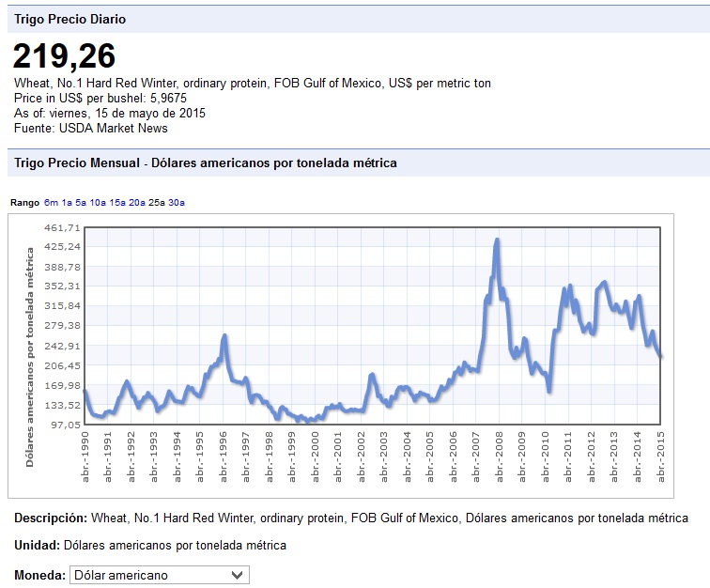
Task: Set the chart range to 10a
Action: pos(98,203)
